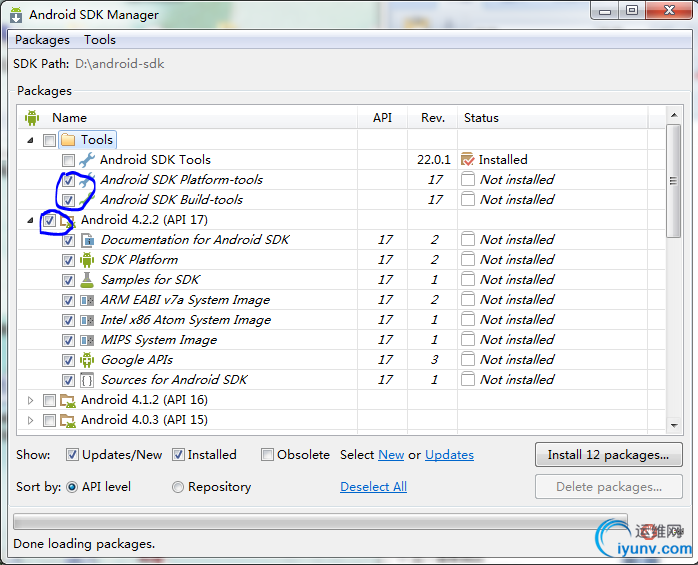Click the Delete packages button

pos(609,487)
